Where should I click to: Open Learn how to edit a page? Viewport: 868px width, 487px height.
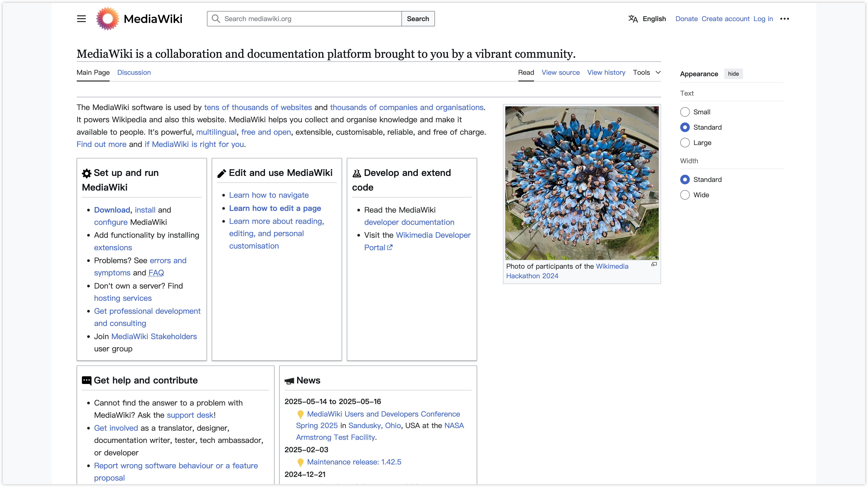tap(275, 209)
